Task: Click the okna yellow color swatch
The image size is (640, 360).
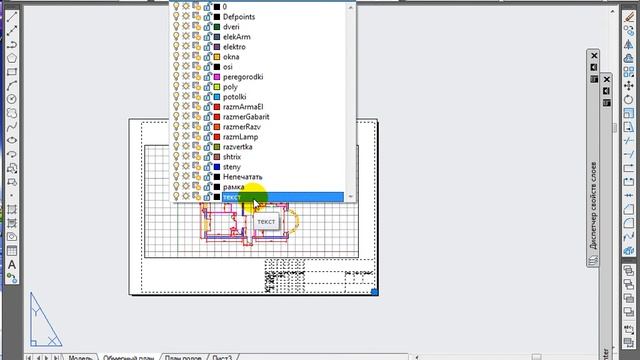Action: (x=217, y=57)
